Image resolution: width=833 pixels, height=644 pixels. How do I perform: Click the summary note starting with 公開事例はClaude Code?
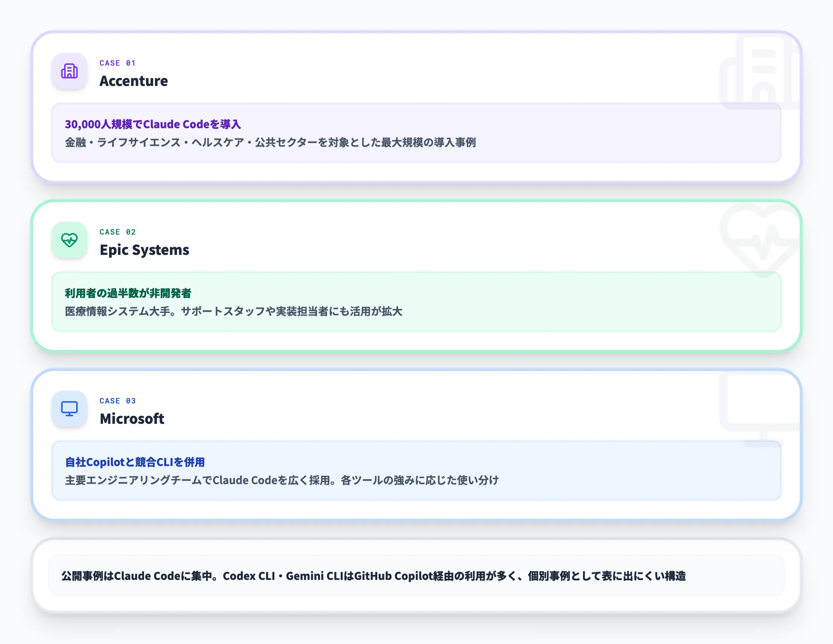pyautogui.click(x=373, y=576)
